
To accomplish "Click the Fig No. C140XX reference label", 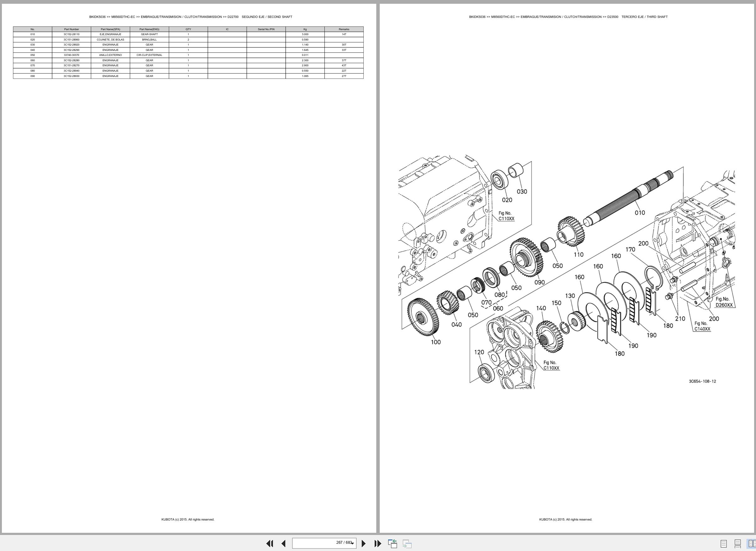I will (702, 326).
